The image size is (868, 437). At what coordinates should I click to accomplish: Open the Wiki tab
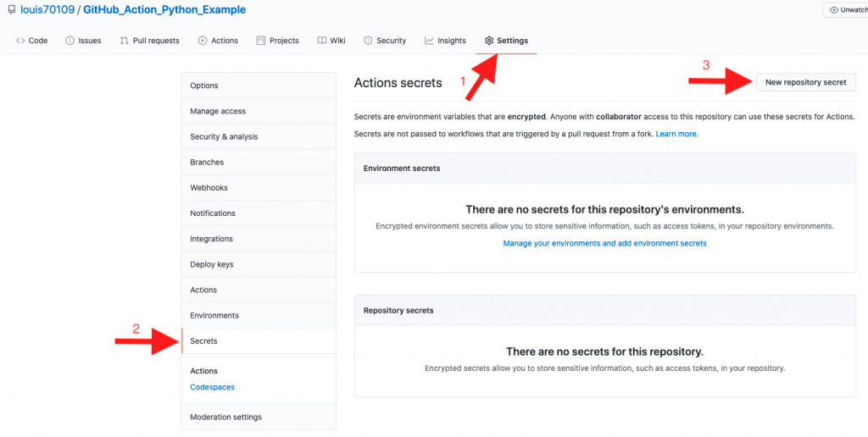pyautogui.click(x=331, y=41)
